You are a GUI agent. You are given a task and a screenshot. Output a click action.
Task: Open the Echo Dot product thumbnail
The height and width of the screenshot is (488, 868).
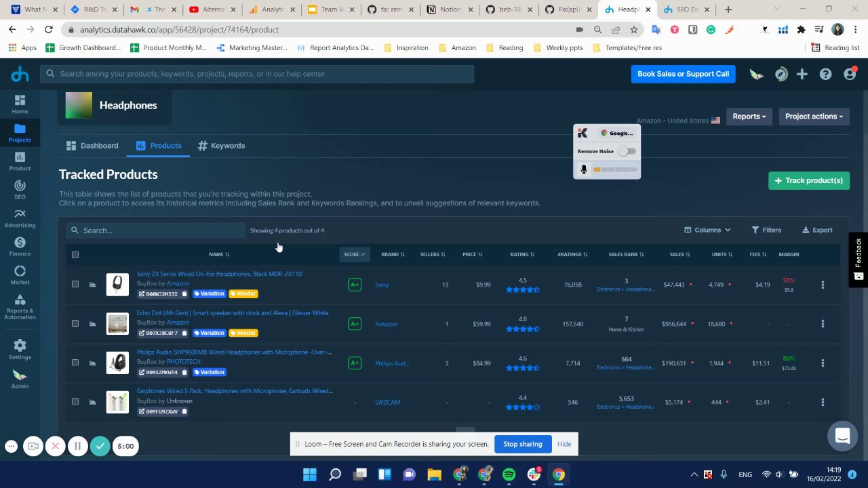pyautogui.click(x=117, y=323)
